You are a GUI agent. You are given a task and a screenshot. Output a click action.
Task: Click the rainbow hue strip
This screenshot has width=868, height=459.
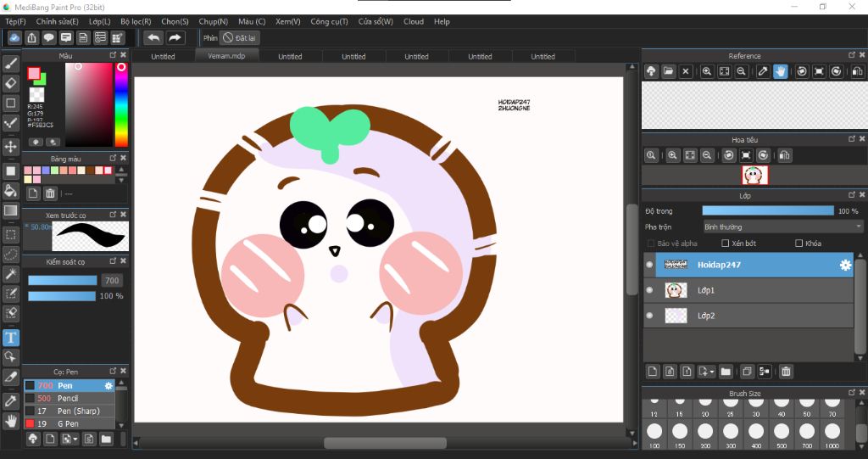click(121, 104)
